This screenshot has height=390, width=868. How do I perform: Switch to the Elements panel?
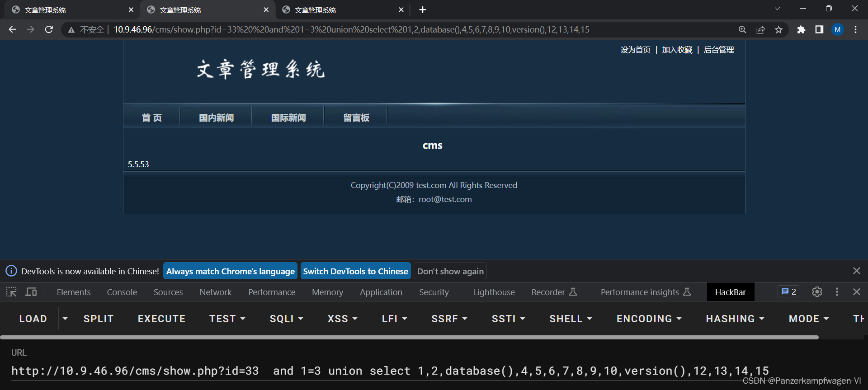coord(74,292)
